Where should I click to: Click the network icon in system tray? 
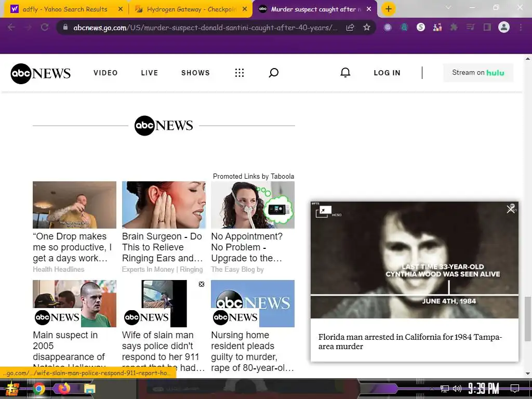click(445, 389)
